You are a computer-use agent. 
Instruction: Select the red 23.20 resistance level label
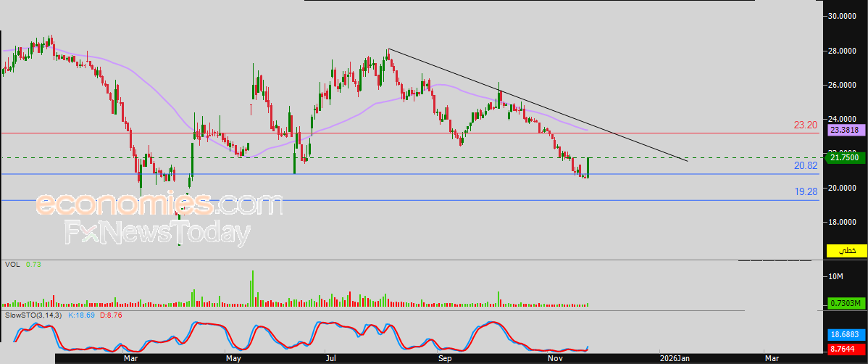click(x=806, y=125)
